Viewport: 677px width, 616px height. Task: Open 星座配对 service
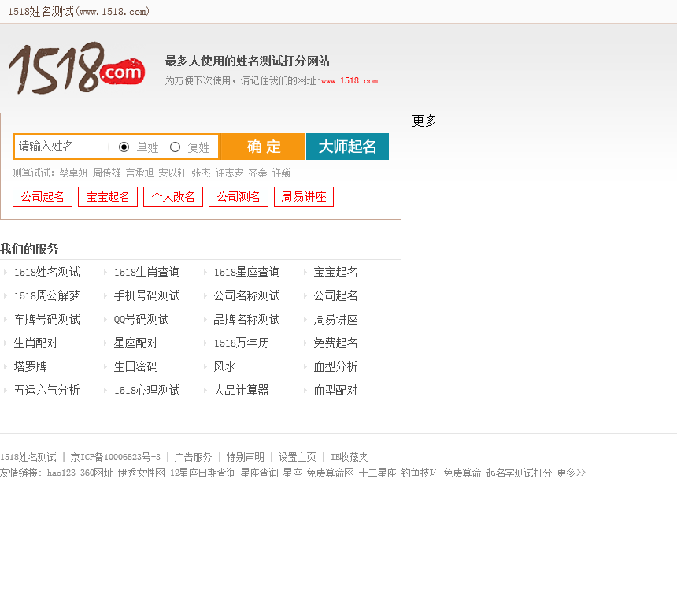pos(135,343)
